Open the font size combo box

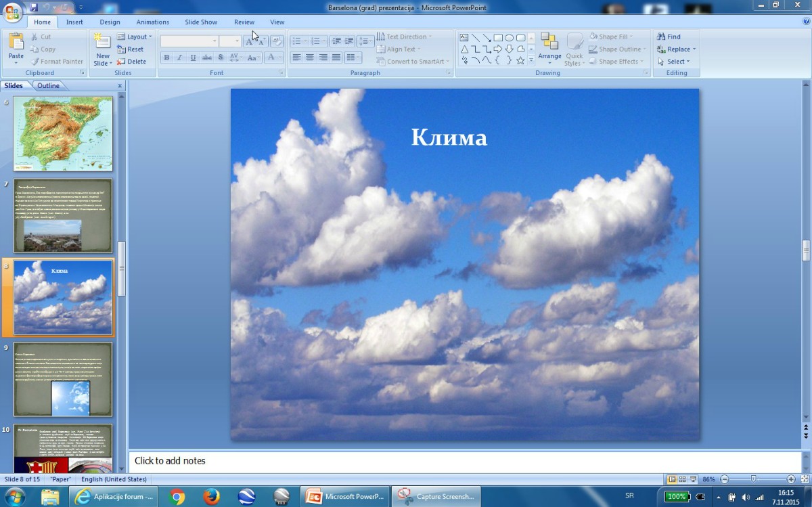click(230, 41)
